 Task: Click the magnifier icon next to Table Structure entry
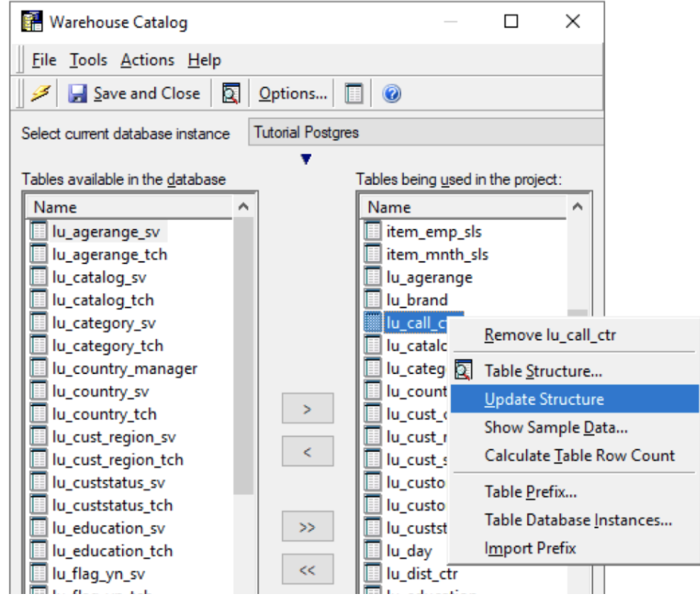(x=464, y=370)
